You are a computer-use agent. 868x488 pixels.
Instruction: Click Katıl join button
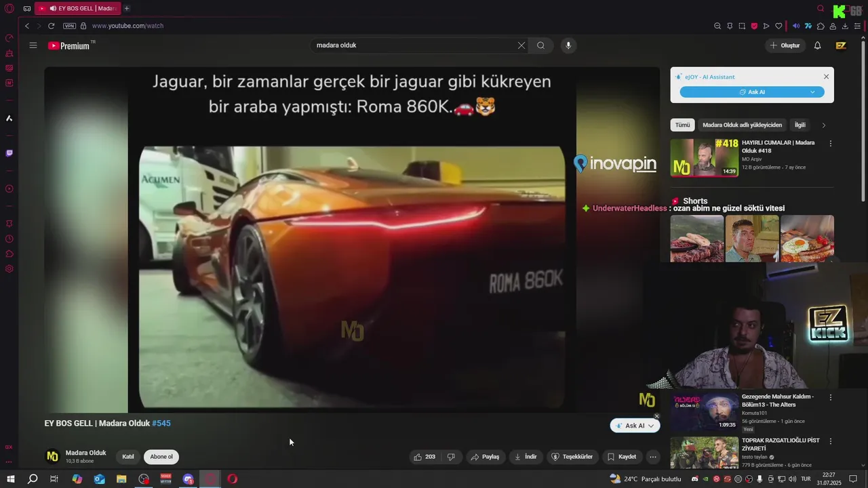[128, 457]
